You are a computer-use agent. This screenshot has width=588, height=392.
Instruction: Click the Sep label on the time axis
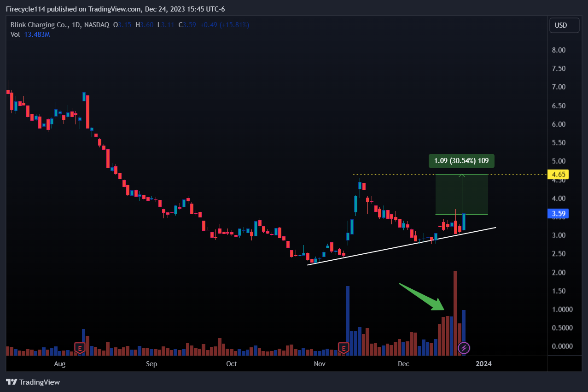(x=151, y=364)
